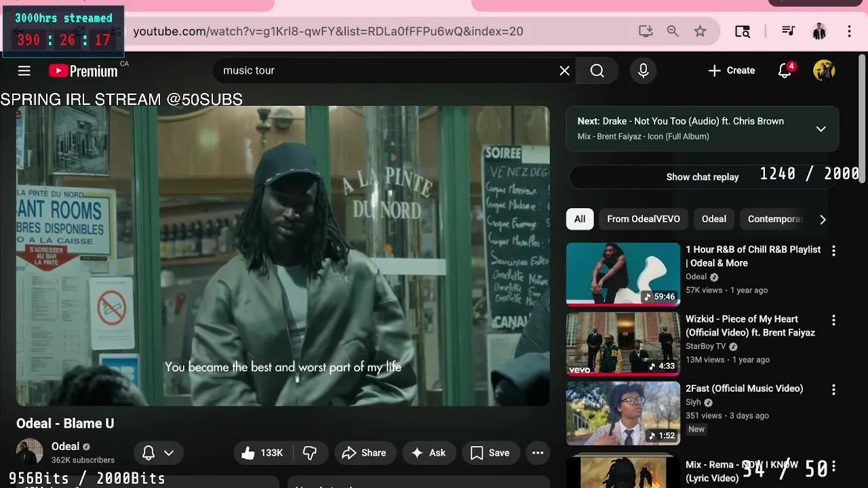Screen dimensions: 868x488
Task: Open Wizkid - Piece of My Heart title
Action: [x=750, y=326]
